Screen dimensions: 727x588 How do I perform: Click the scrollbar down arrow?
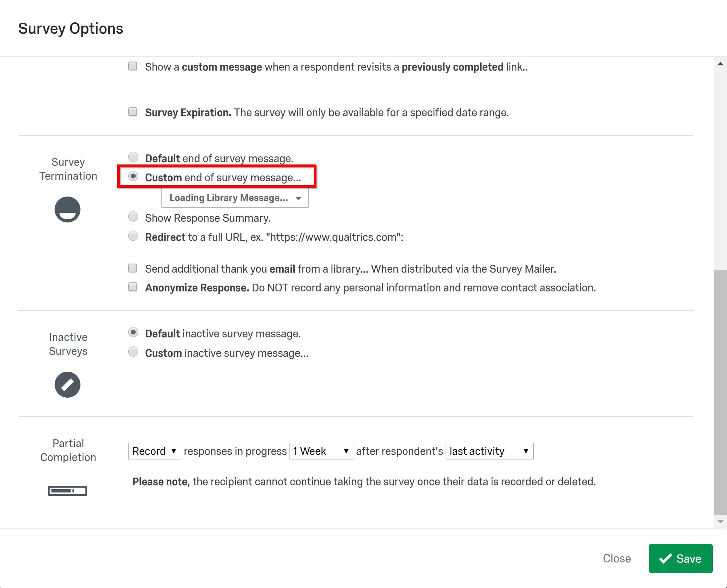tap(720, 521)
